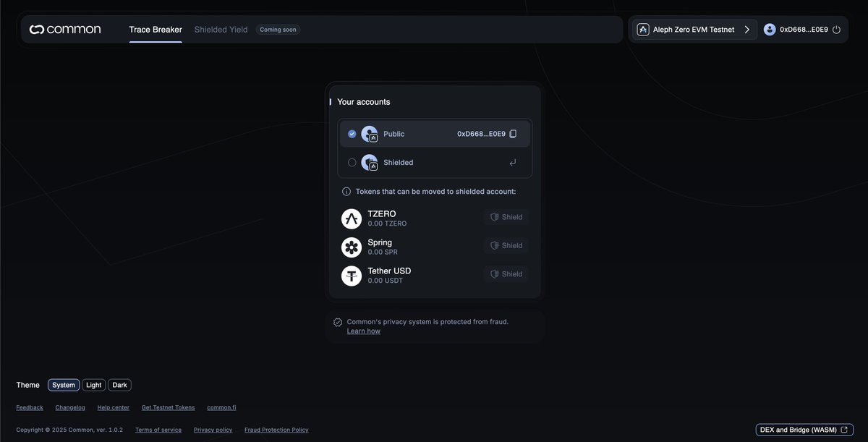
Task: Click the Public account avatar icon
Action: [370, 134]
